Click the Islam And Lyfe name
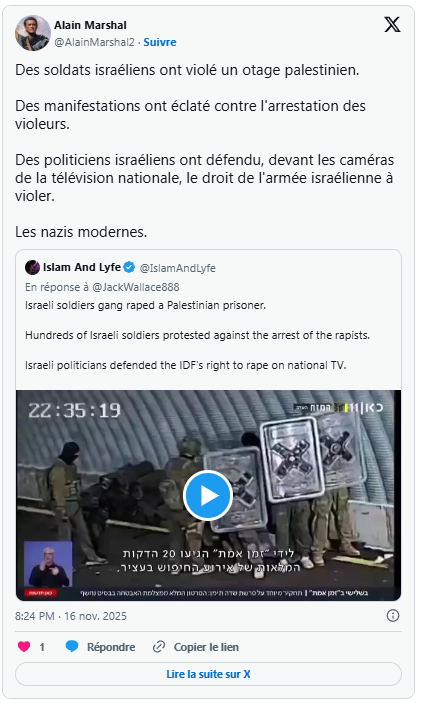This screenshot has width=422, height=706. [x=82, y=267]
